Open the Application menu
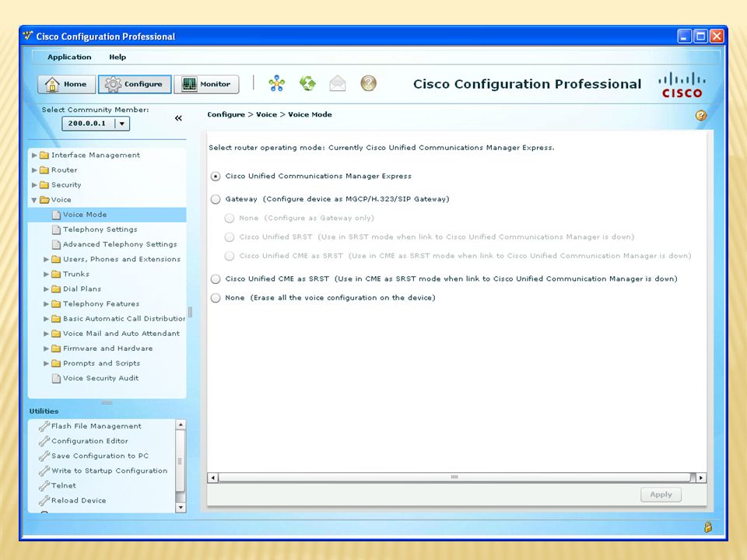This screenshot has height=560, width=747. coord(69,57)
